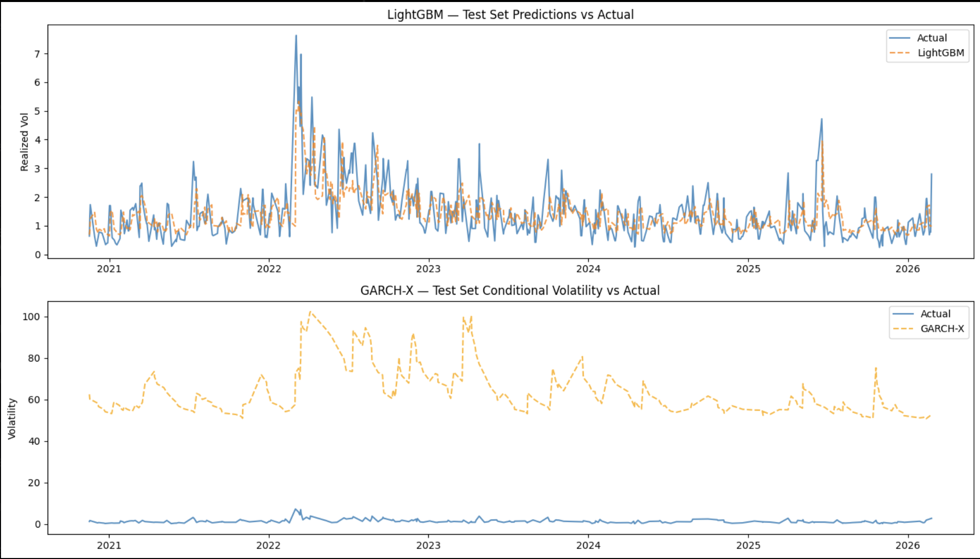Click the orange dashed LightGBM legend line

900,53
